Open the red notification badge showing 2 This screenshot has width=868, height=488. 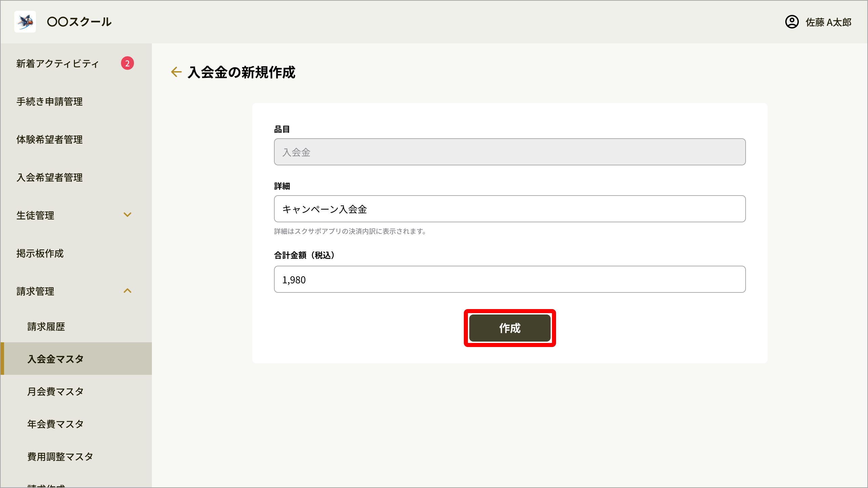point(127,63)
